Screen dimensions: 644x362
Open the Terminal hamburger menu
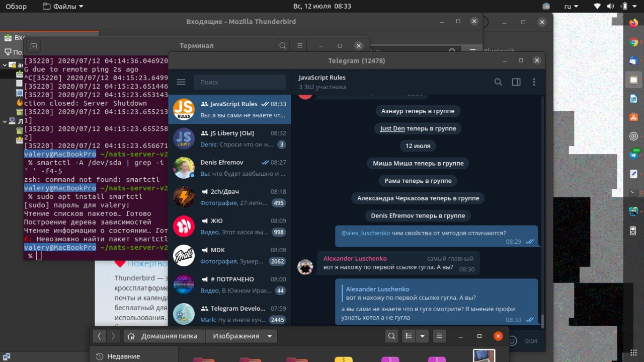300,45
